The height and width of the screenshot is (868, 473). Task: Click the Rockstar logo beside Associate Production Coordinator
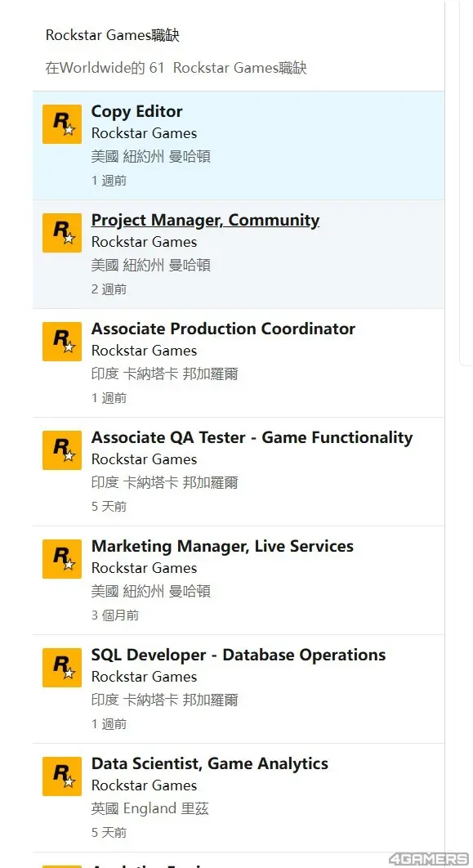pos(62,342)
